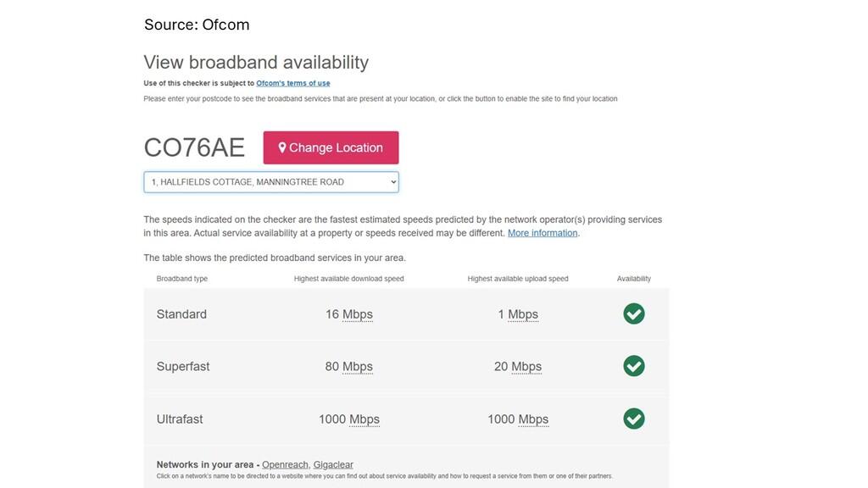
Task: Click Mbps abbreviation for Ultrafast download speed
Action: (364, 419)
